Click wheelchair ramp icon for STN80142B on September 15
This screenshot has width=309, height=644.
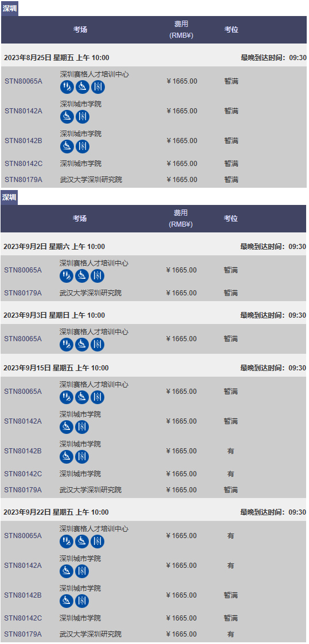pyautogui.click(x=67, y=457)
